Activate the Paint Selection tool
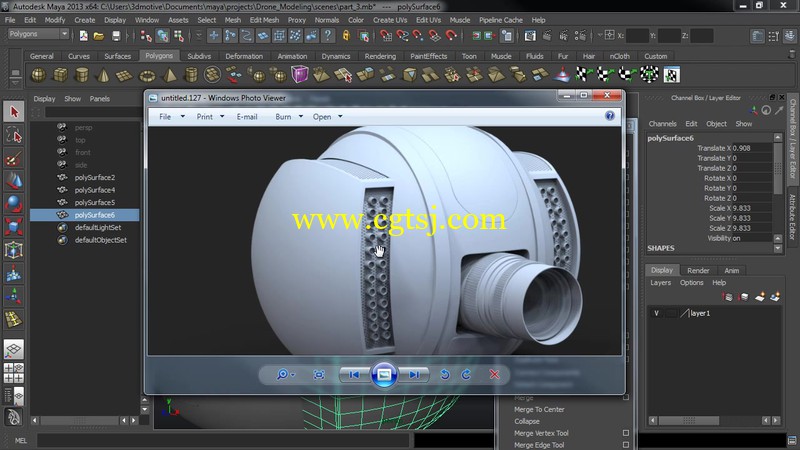Screen dimensions: 800x450 click(x=14, y=159)
